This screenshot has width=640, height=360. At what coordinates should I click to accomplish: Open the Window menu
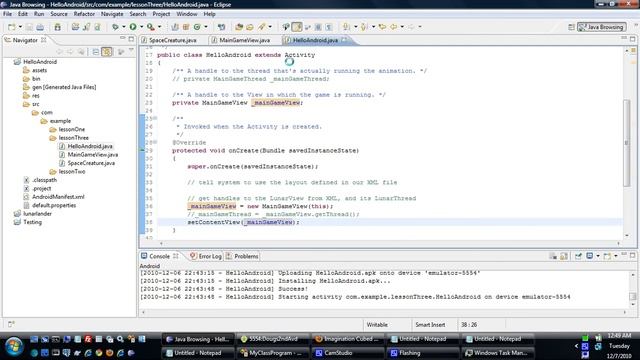(x=187, y=14)
